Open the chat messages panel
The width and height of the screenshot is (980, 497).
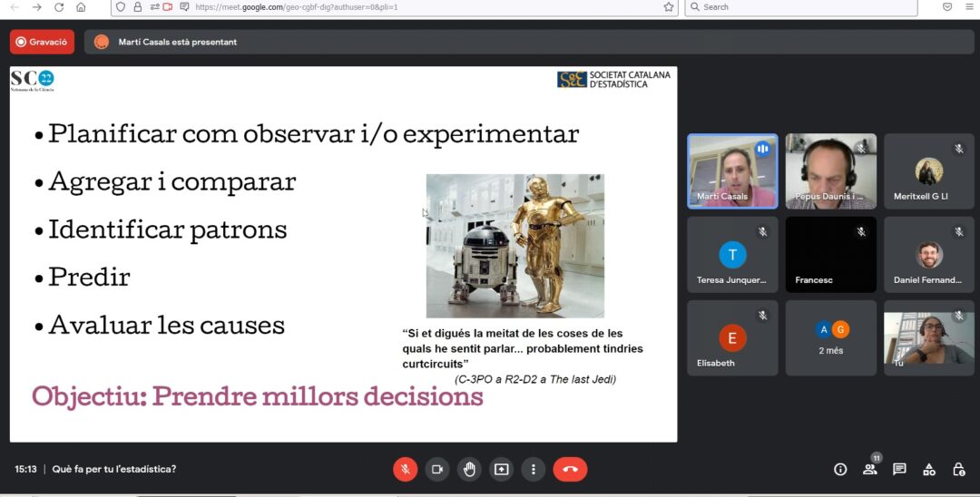899,469
